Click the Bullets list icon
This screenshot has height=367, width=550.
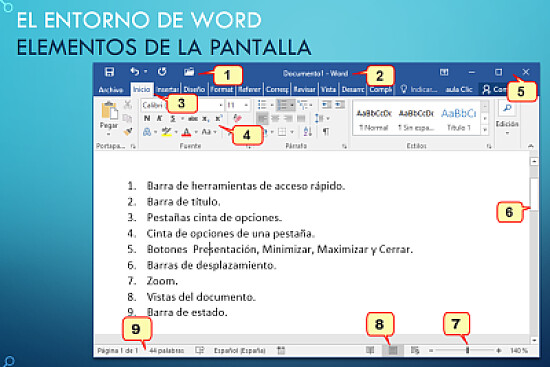262,105
